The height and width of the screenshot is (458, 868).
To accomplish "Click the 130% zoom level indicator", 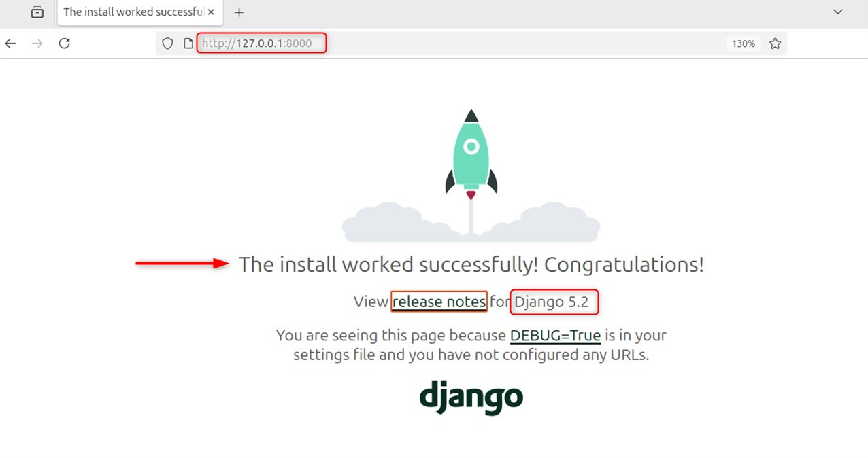I will [743, 43].
